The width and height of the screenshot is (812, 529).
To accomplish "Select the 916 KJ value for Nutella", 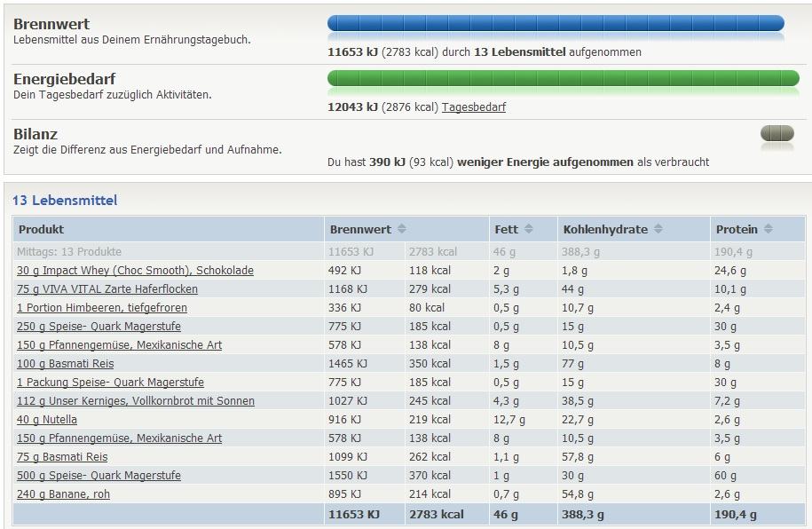I will [344, 420].
